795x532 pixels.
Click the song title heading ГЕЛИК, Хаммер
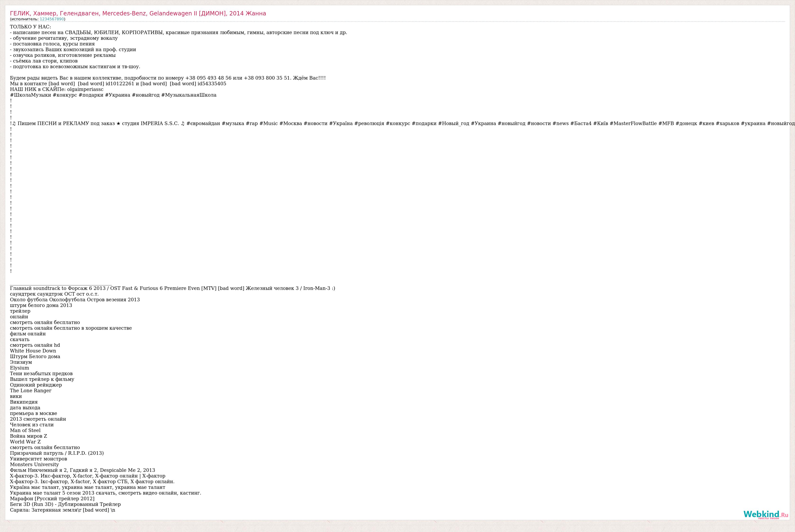coord(138,13)
